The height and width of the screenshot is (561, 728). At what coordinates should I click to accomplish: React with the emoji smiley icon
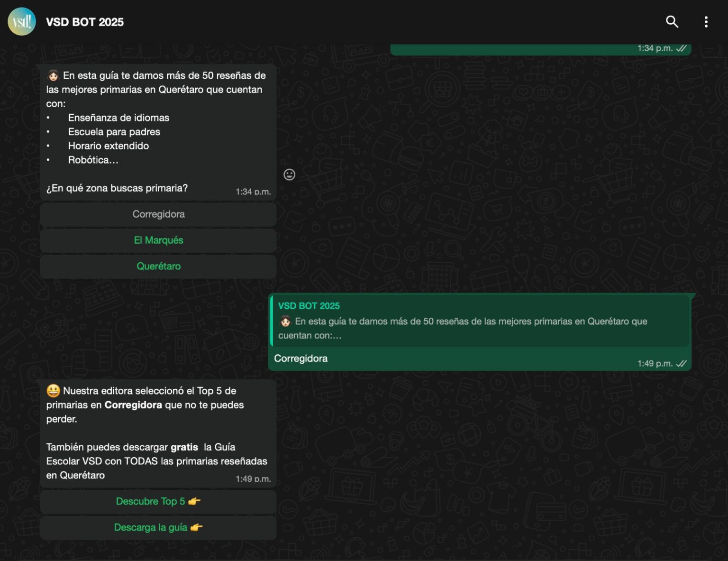click(289, 175)
